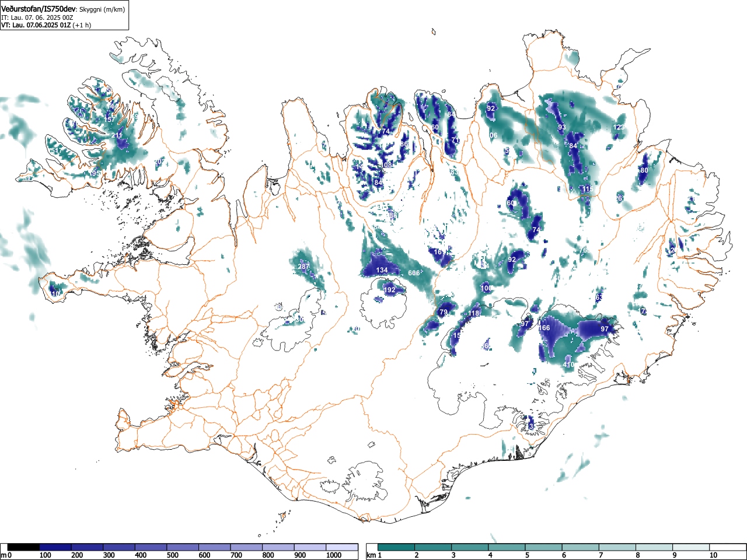Pick the 3–4 km legend swatch
Screen dimensions: 747x560
pyautogui.click(x=470, y=547)
